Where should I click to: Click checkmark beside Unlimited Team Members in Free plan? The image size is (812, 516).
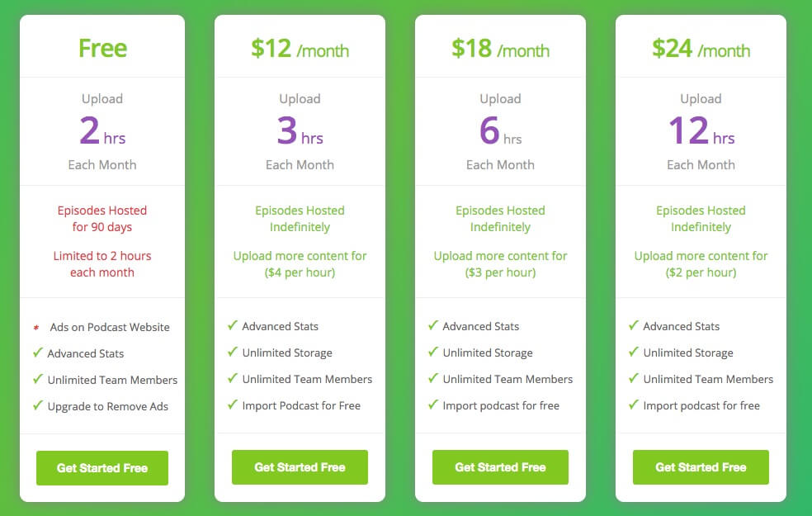(38, 379)
